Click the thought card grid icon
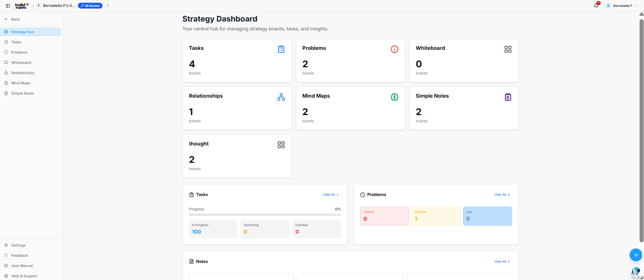This screenshot has width=644, height=280. click(x=281, y=145)
